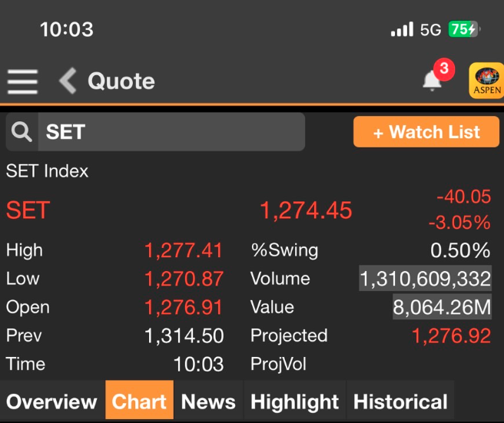Screen dimensions: 504x423
Task: Tap the SET last price 1,274.45
Action: (x=306, y=210)
